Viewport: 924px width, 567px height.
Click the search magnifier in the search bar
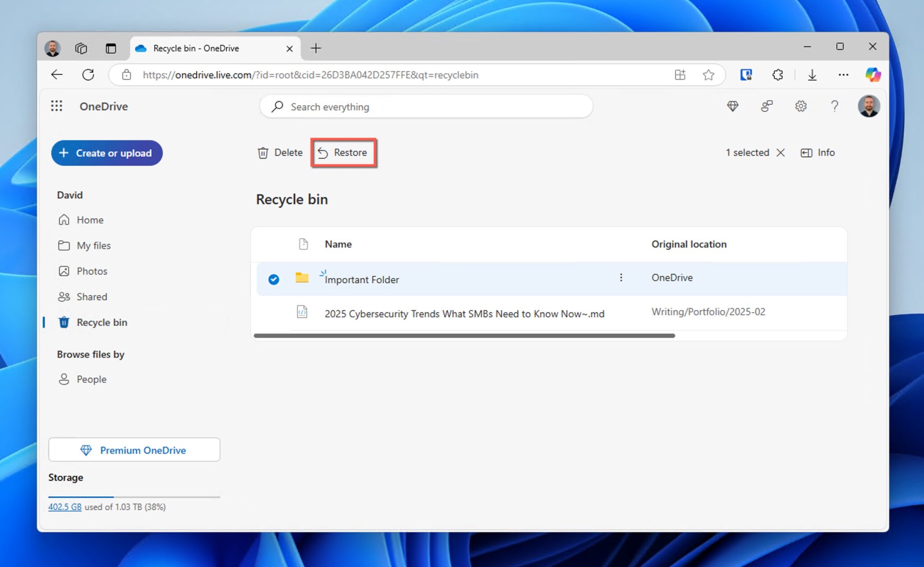click(x=277, y=107)
